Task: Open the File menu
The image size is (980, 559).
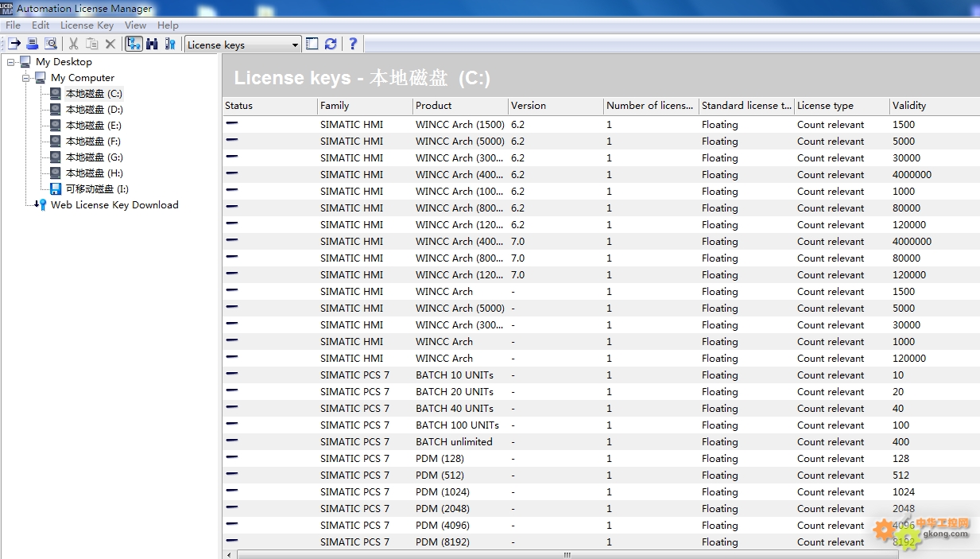Action: coord(13,25)
